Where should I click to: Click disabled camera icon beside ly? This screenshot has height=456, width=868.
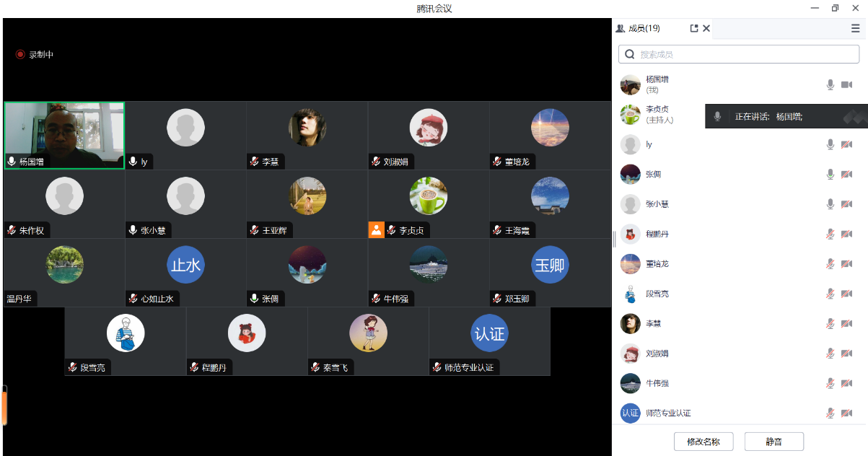pyautogui.click(x=847, y=144)
